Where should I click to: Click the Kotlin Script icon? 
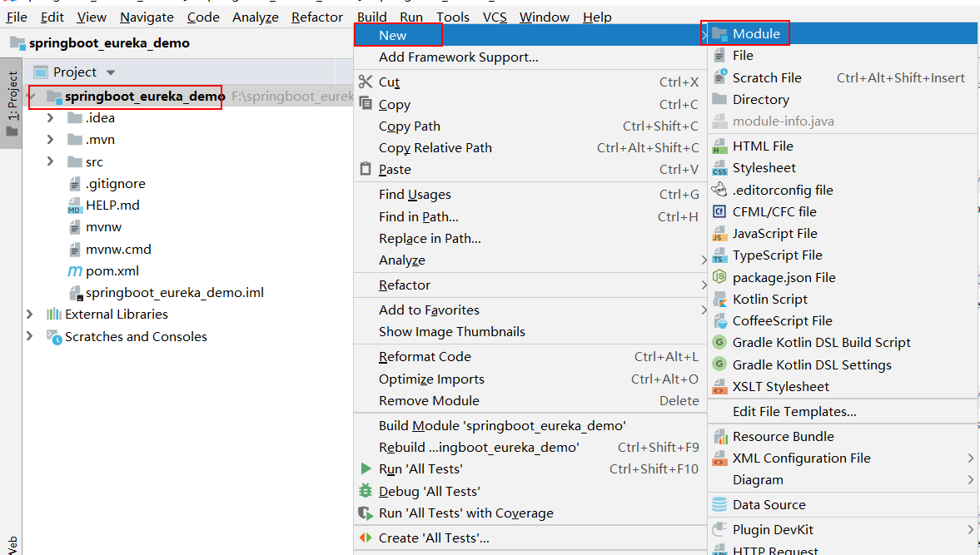pyautogui.click(x=719, y=299)
